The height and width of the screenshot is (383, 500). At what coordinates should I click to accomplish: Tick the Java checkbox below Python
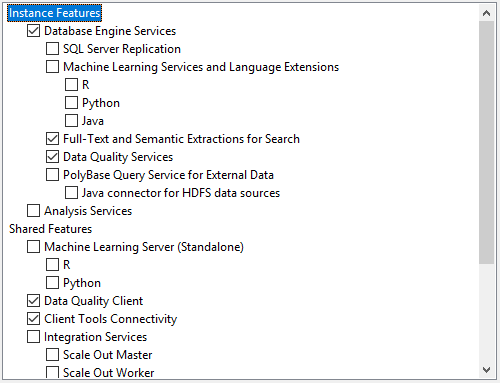click(x=71, y=121)
